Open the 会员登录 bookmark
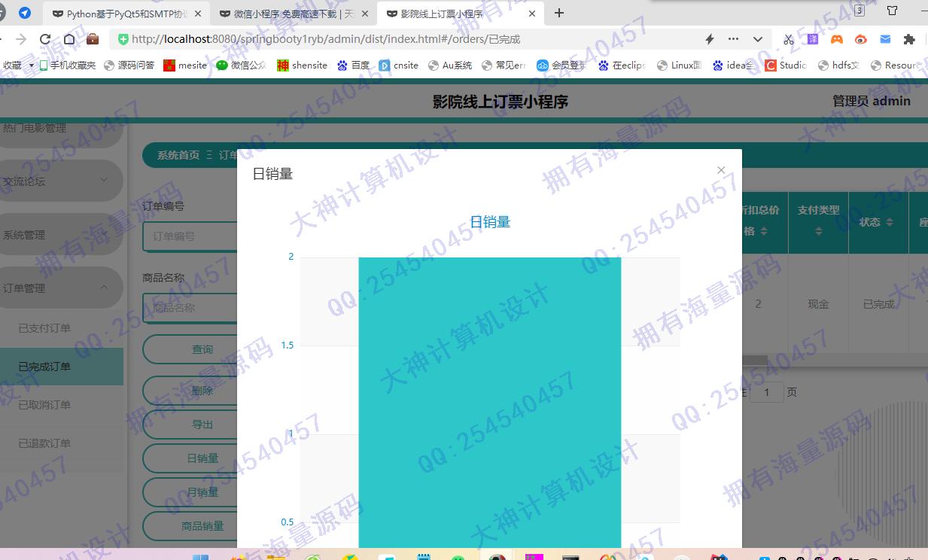Image resolution: width=928 pixels, height=560 pixels. (x=561, y=65)
